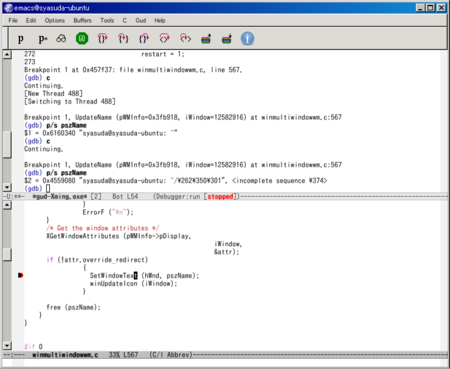Open the Tools menu
Screen dimensions: 450x369
(x=107, y=21)
